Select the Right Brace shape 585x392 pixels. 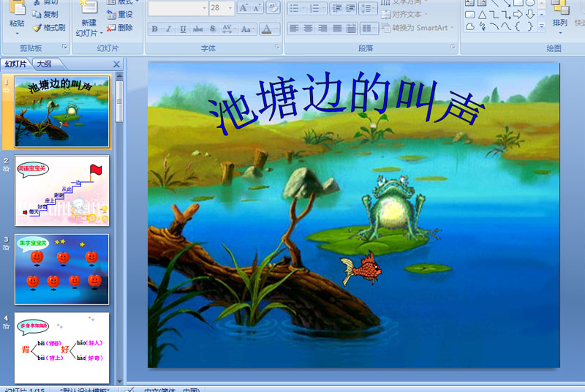click(530, 26)
